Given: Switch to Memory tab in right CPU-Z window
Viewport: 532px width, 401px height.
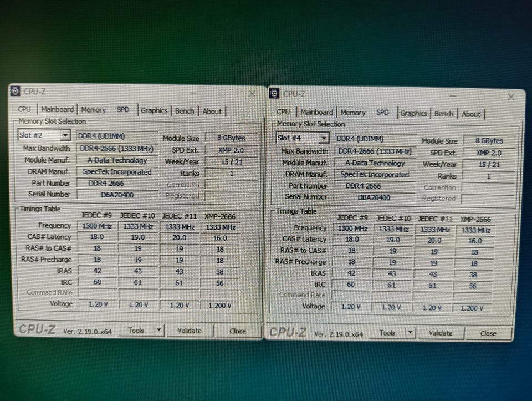Looking at the screenshot, I should [x=353, y=113].
